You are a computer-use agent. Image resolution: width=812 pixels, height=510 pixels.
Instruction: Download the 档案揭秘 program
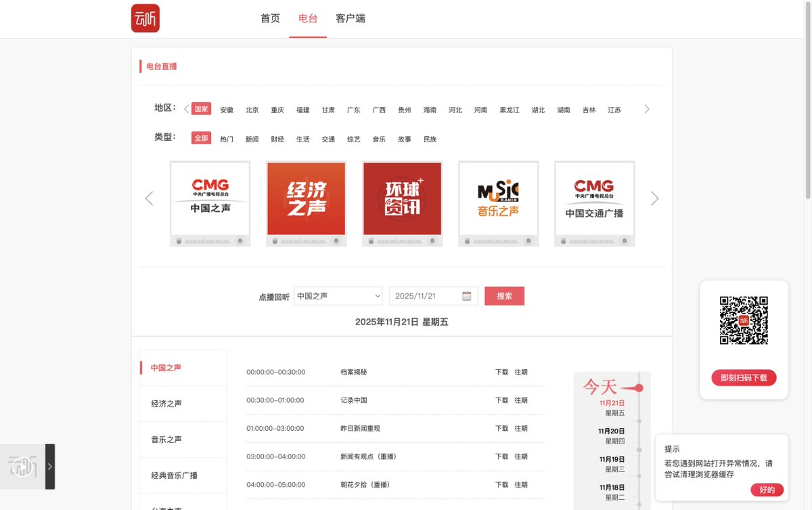tap(501, 373)
